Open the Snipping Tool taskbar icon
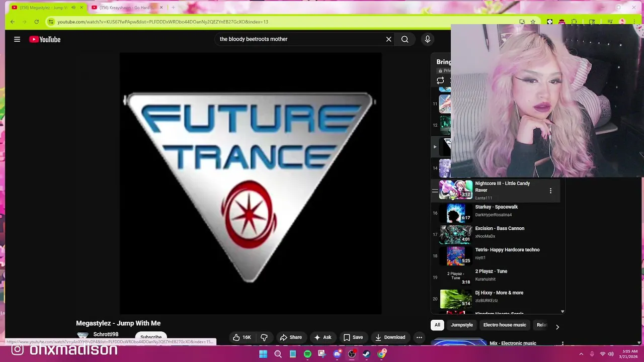644x362 pixels. (x=322, y=354)
